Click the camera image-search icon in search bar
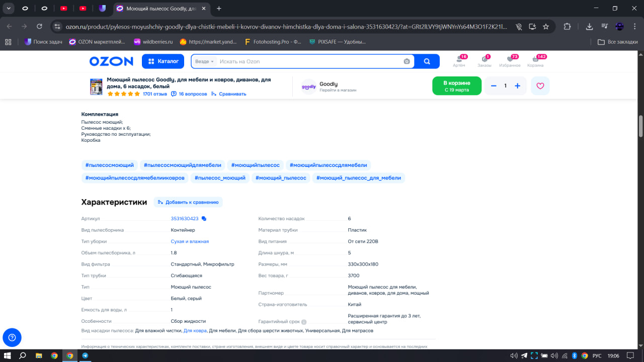Image resolution: width=644 pixels, height=362 pixels. 407,61
